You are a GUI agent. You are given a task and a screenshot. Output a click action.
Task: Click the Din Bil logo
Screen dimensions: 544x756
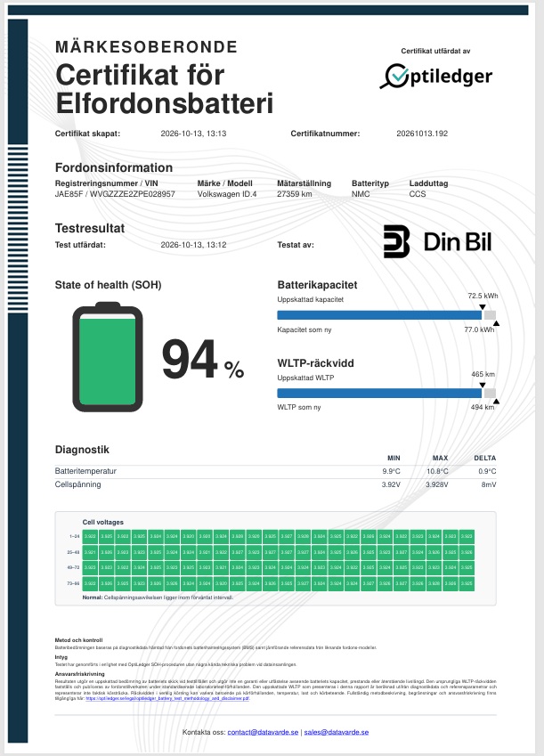coord(437,241)
